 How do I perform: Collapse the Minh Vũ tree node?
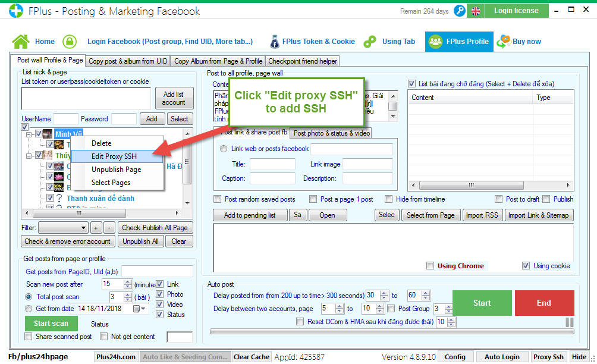[x=29, y=134]
